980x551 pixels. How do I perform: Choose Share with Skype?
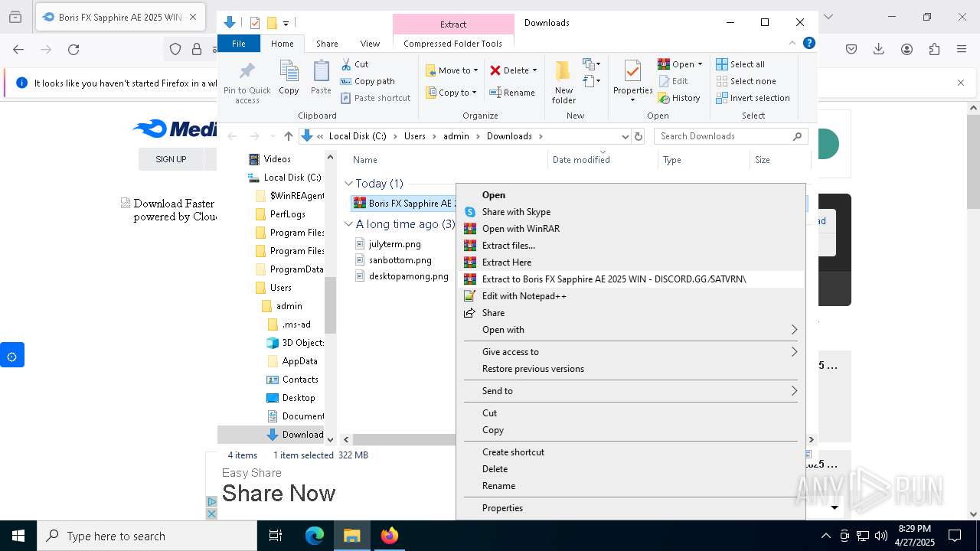pyautogui.click(x=630, y=212)
